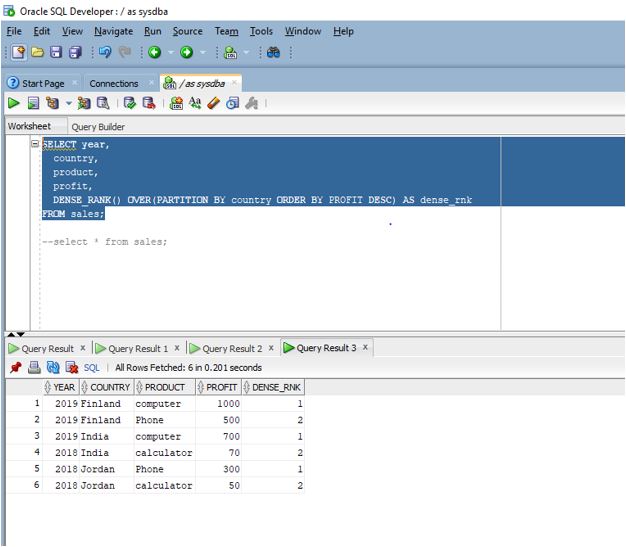This screenshot has height=547, width=626.
Task: Open the Navigate menu
Action: click(113, 31)
